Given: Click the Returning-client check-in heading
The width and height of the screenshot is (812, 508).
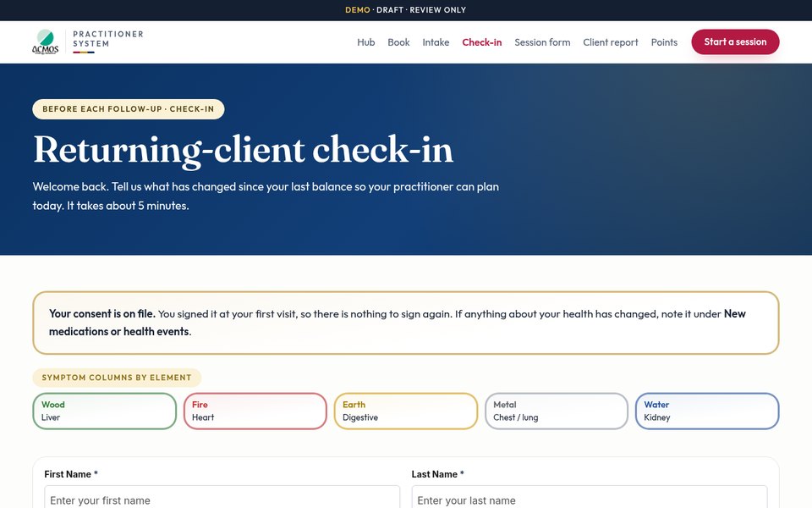Looking at the screenshot, I should [244, 150].
